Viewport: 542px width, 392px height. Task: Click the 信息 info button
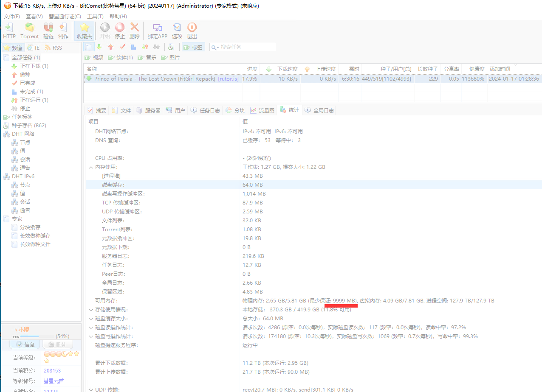pyautogui.click(x=25, y=344)
